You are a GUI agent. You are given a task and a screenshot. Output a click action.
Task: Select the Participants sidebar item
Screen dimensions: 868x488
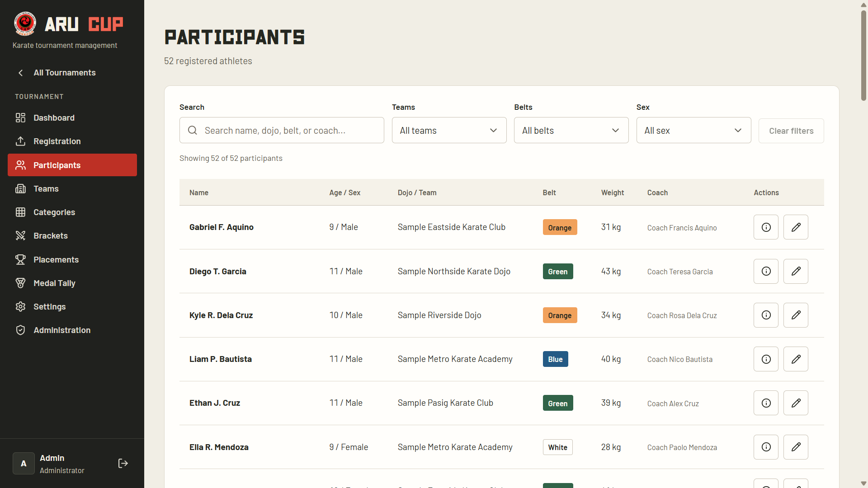[72, 165]
